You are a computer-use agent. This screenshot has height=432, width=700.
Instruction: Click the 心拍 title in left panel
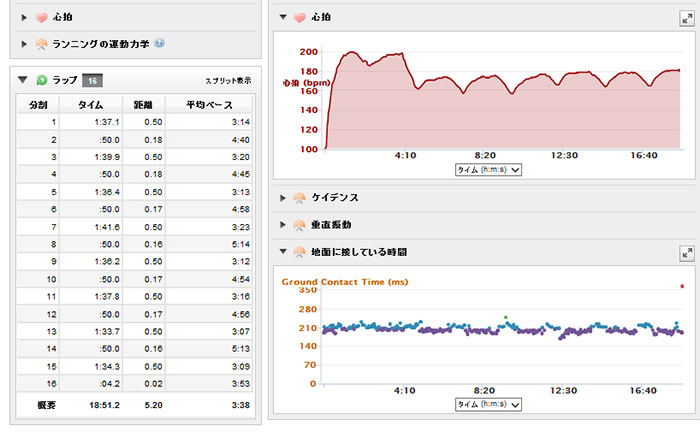pyautogui.click(x=62, y=17)
